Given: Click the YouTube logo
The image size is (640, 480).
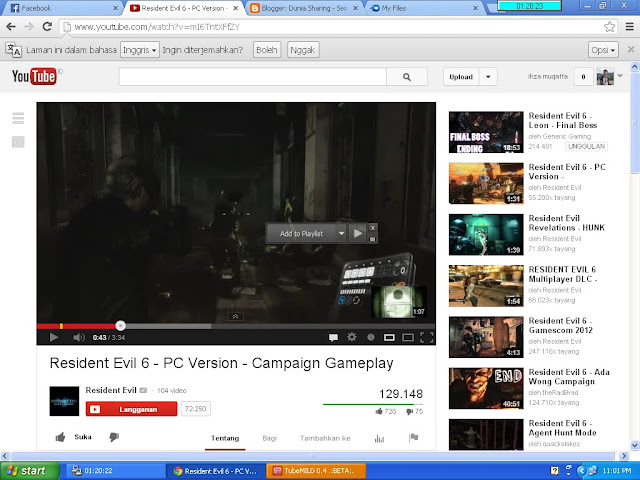Looking at the screenshot, I should coord(34,76).
